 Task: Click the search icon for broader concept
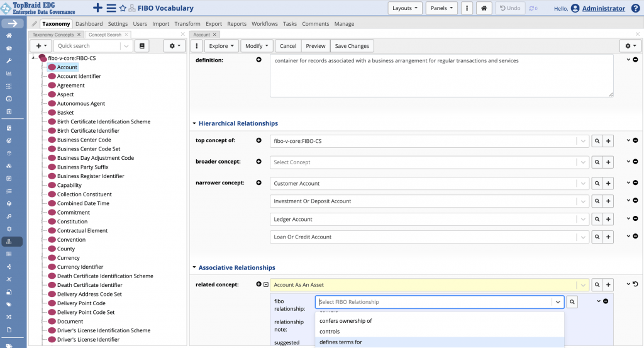click(597, 162)
